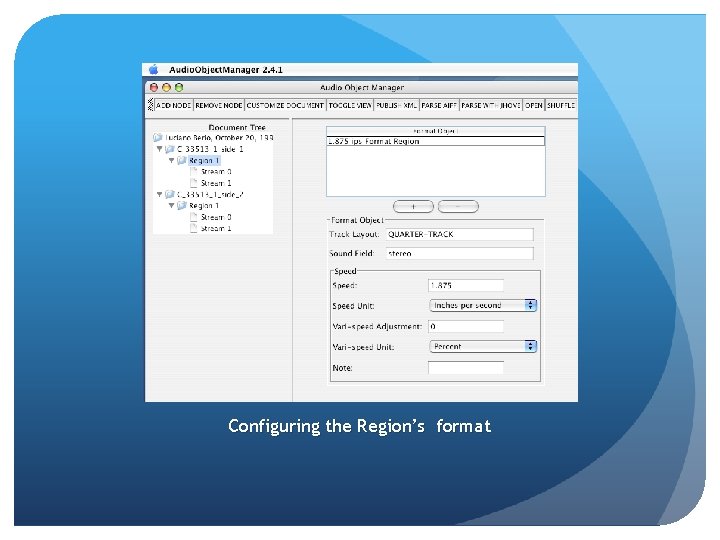Click the Sound Field input showing stereo
Viewport: 720px width, 540px height.
[460, 253]
